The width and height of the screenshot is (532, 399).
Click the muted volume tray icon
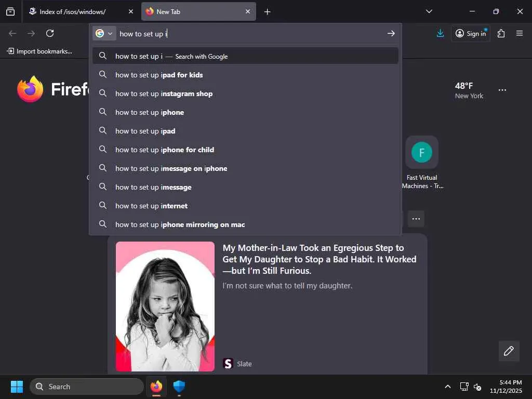pyautogui.click(x=477, y=387)
